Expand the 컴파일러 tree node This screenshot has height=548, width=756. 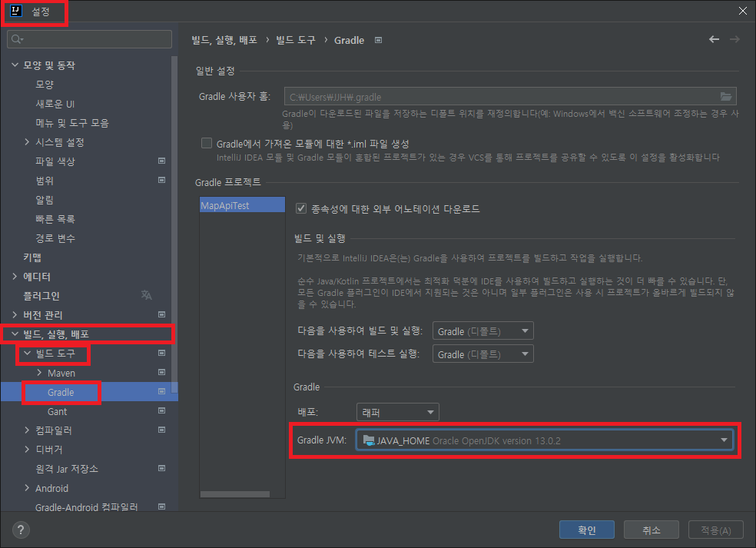pos(27,430)
